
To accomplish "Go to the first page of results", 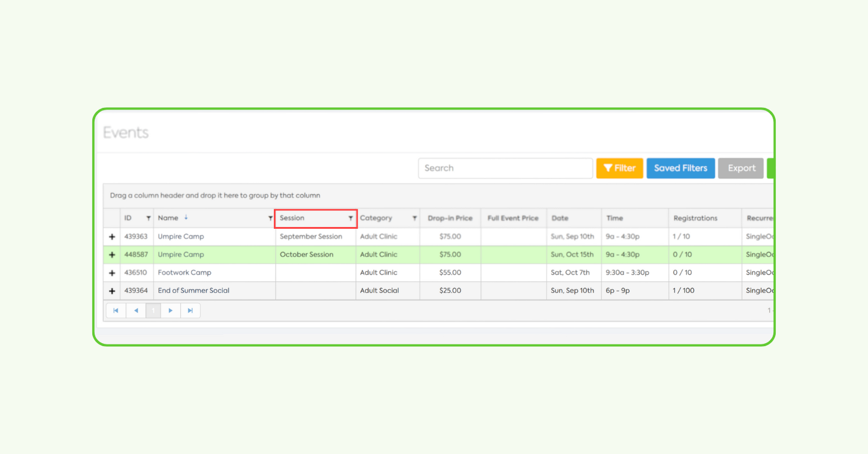I will [116, 310].
